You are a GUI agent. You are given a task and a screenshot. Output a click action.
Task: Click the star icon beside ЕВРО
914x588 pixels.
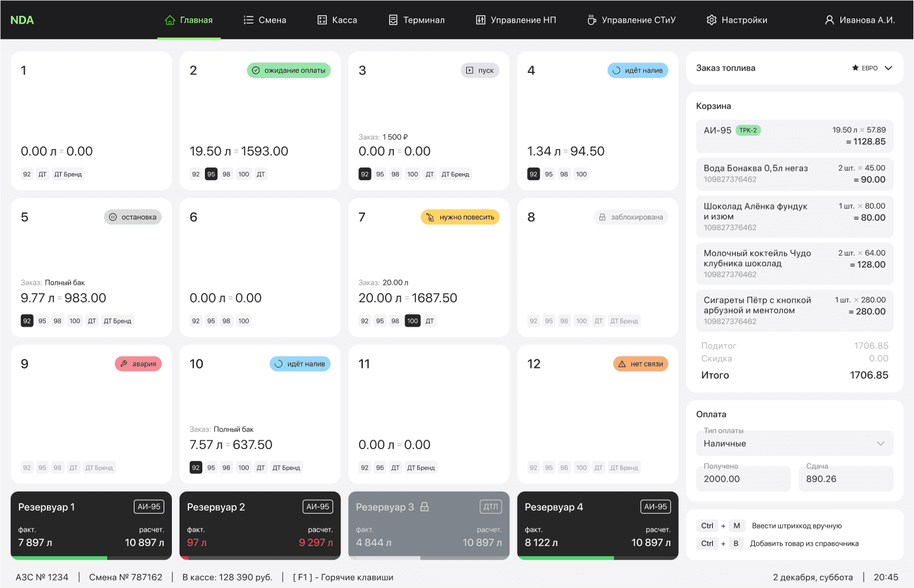855,68
